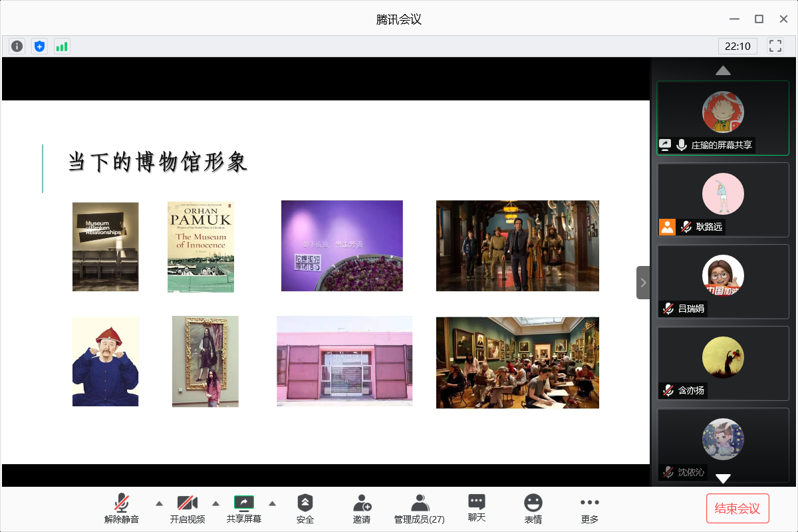Enter fullscreen mode via the top-right icon

point(775,46)
